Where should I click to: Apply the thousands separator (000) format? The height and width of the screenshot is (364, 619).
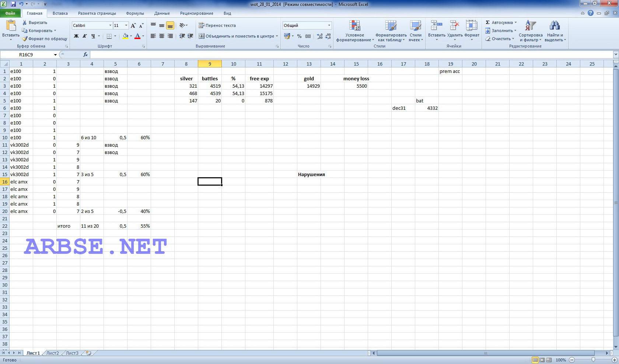(x=308, y=36)
